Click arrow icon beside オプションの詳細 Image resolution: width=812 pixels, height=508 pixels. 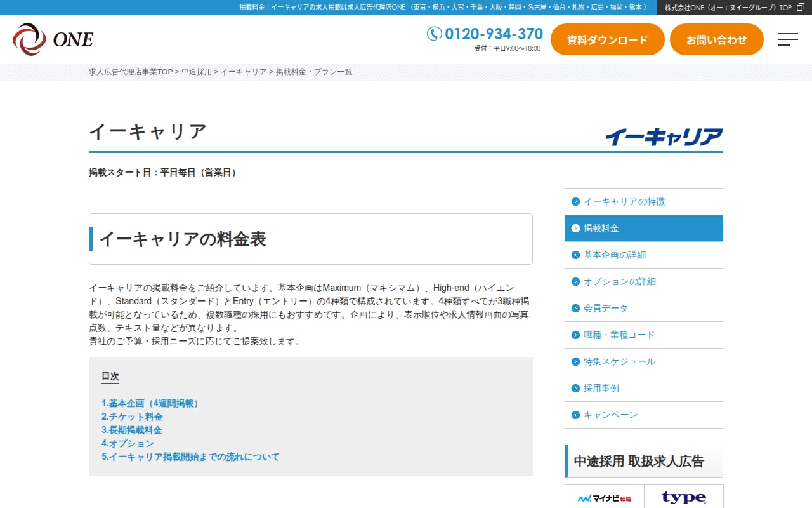coord(575,282)
